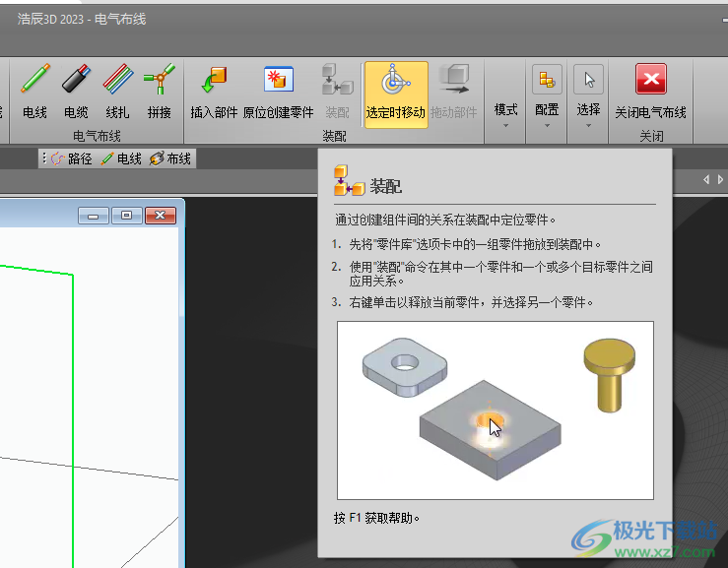Click the right tab-scroll arrow
This screenshot has height=568, width=728.
coord(720,179)
